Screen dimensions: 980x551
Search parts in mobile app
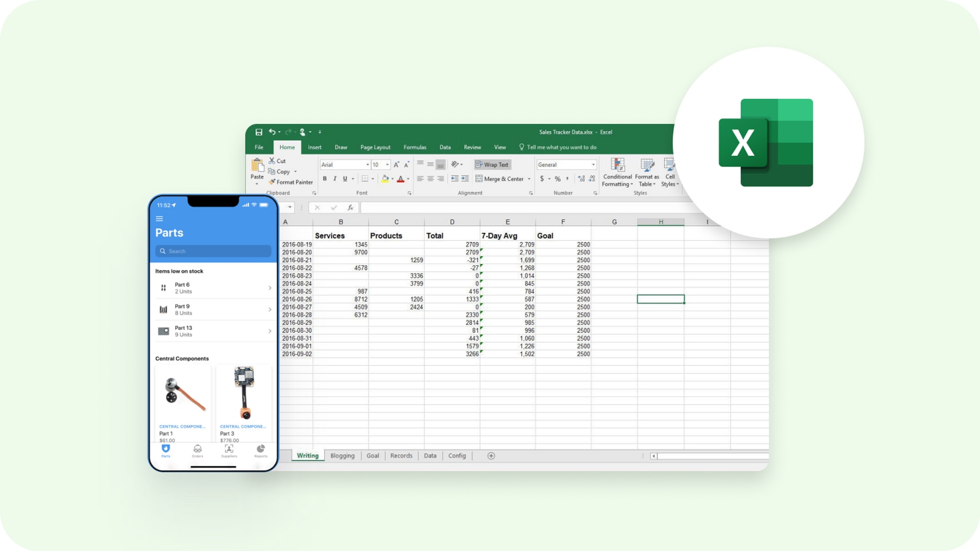211,251
